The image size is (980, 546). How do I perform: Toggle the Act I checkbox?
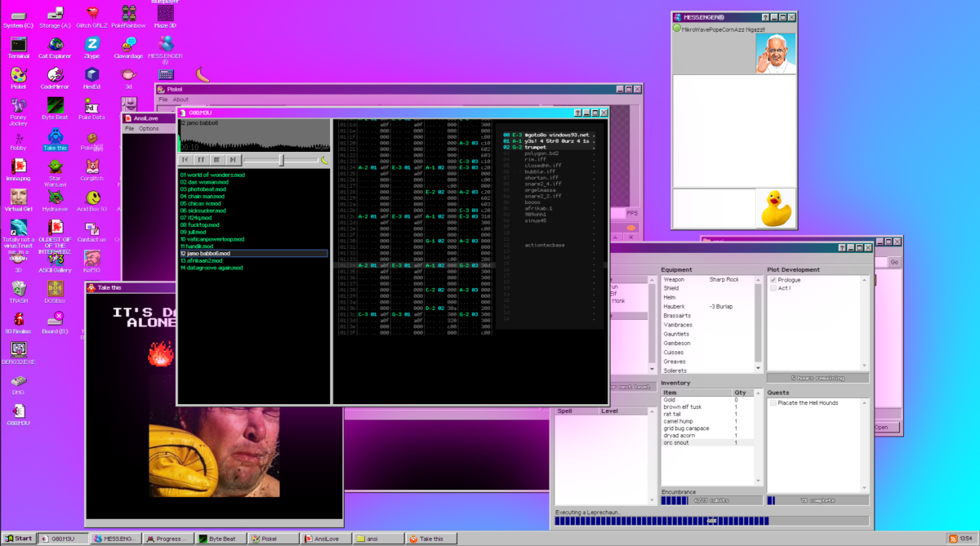(773, 288)
